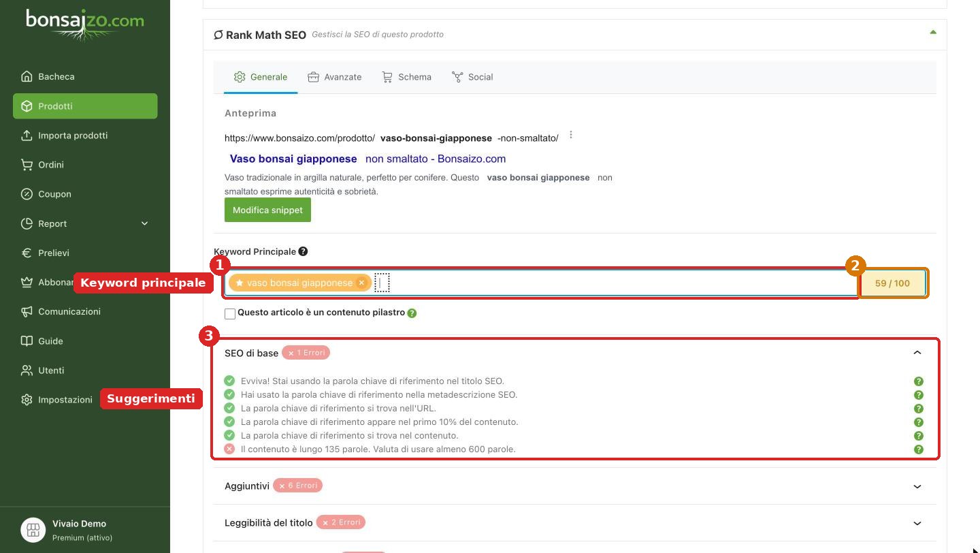Click the Guide book icon
Viewport: 980px width, 553px height.
[27, 341]
